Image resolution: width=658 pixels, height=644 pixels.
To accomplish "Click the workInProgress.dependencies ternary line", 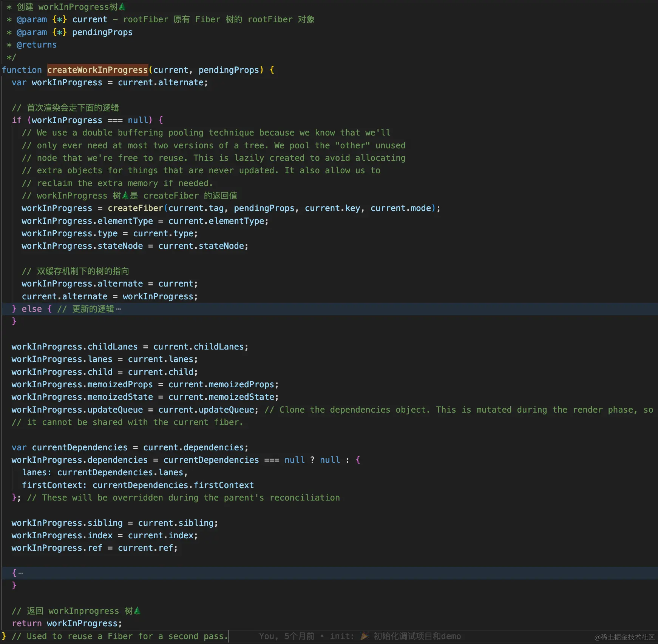I will point(186,460).
